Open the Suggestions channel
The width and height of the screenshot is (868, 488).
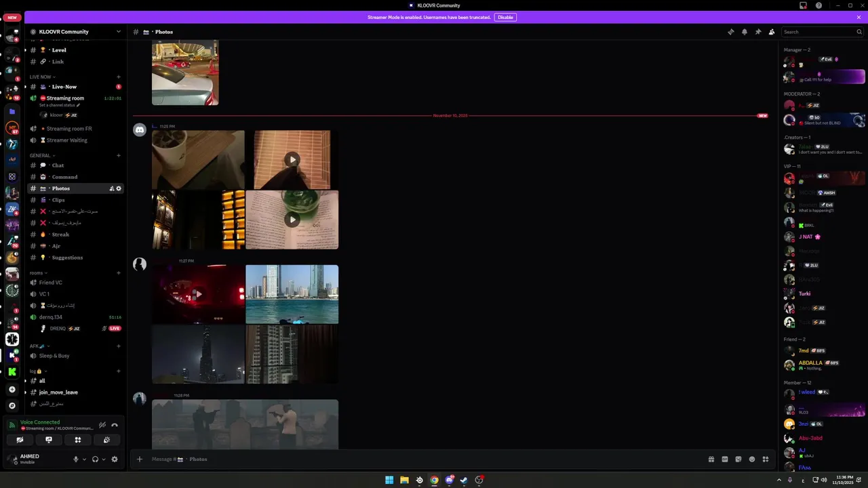pos(75,258)
